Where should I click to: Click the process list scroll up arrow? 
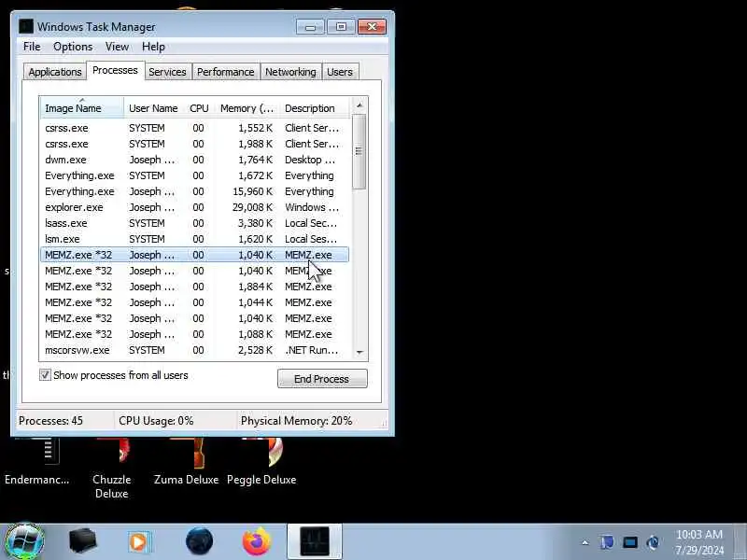coord(359,105)
